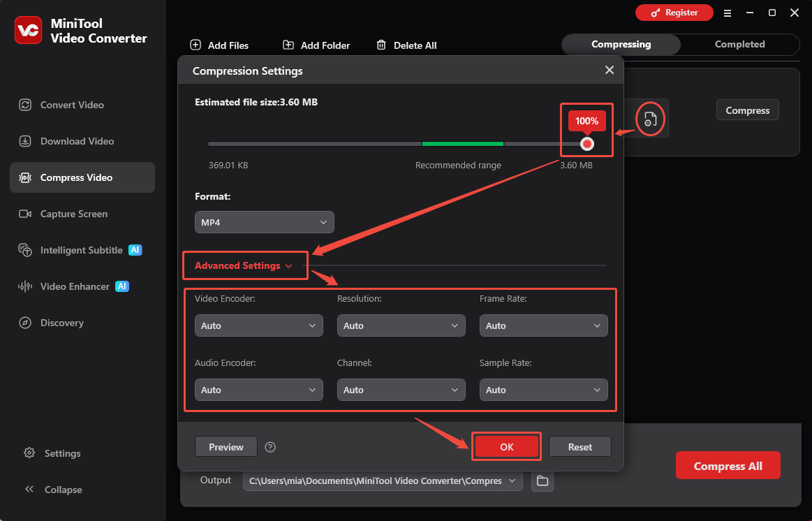
Task: Click the 100% slider tooltip
Action: pyautogui.click(x=586, y=122)
